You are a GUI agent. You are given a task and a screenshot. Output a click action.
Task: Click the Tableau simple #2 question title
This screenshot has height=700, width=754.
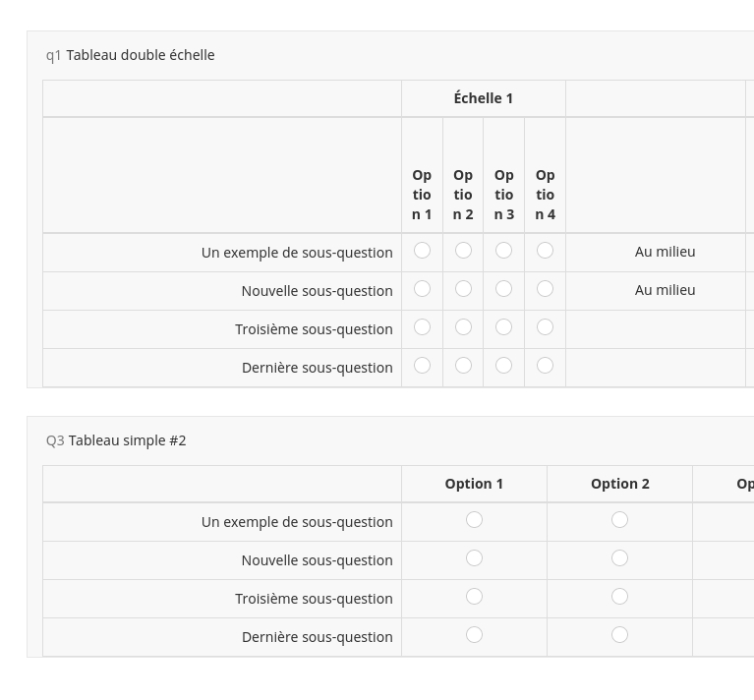click(127, 440)
